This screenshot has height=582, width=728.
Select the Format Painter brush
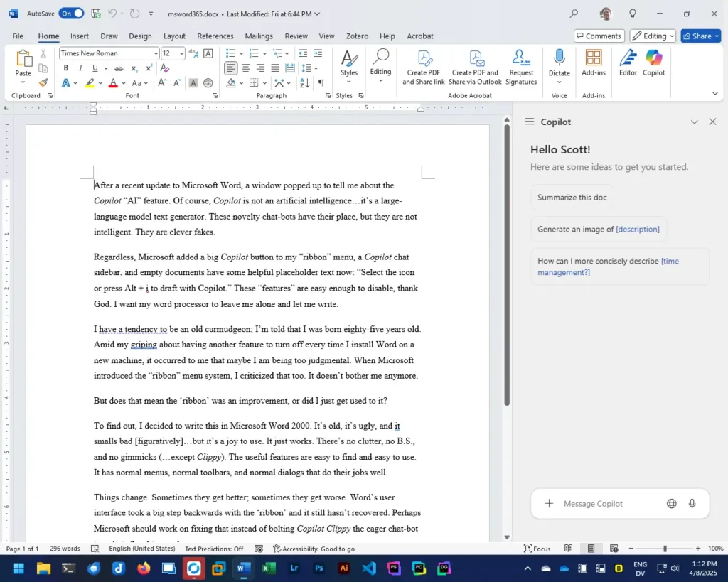tap(43, 83)
